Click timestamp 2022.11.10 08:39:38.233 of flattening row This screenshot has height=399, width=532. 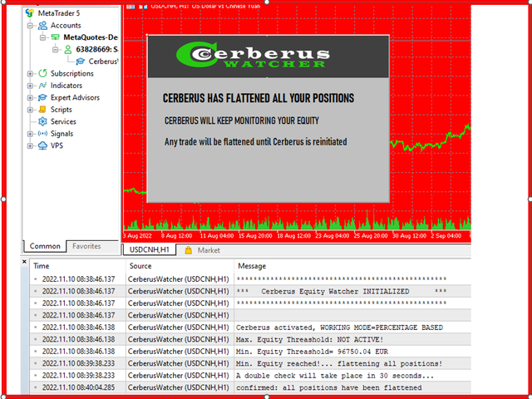tap(78, 363)
